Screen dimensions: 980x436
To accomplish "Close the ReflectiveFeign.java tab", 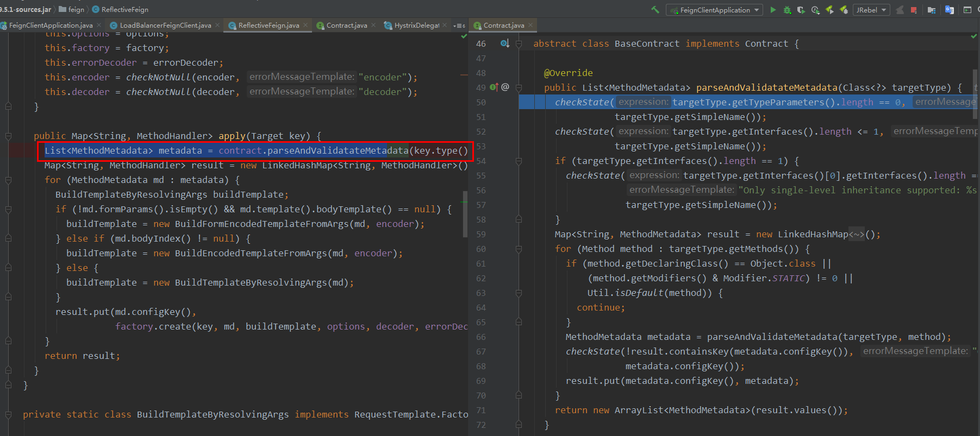I will coord(305,25).
